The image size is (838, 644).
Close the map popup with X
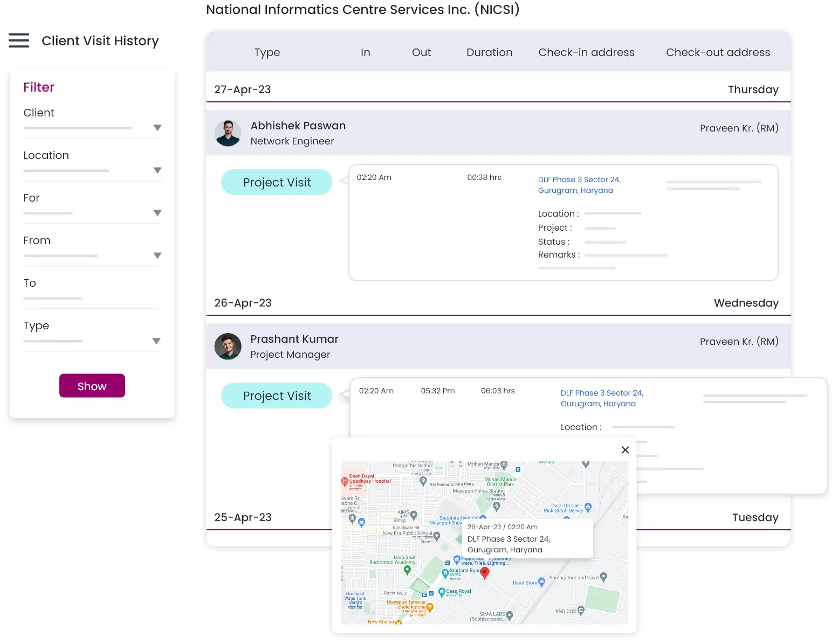point(625,450)
